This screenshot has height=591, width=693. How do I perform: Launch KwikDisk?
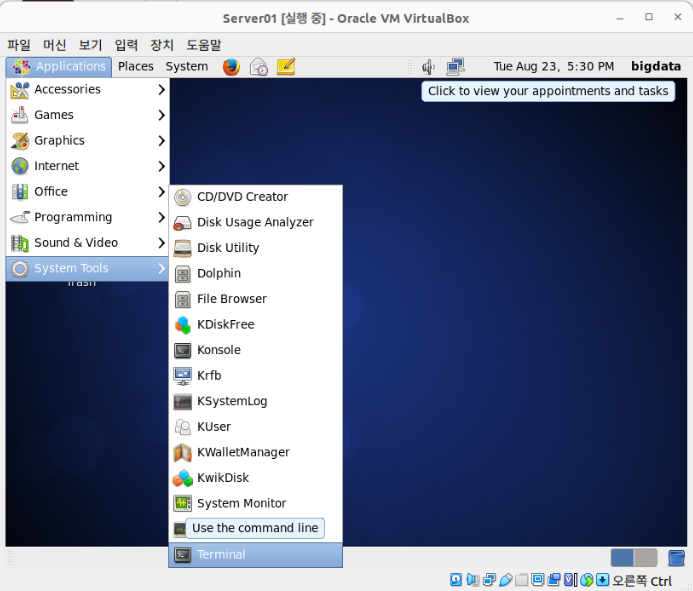click(x=255, y=478)
